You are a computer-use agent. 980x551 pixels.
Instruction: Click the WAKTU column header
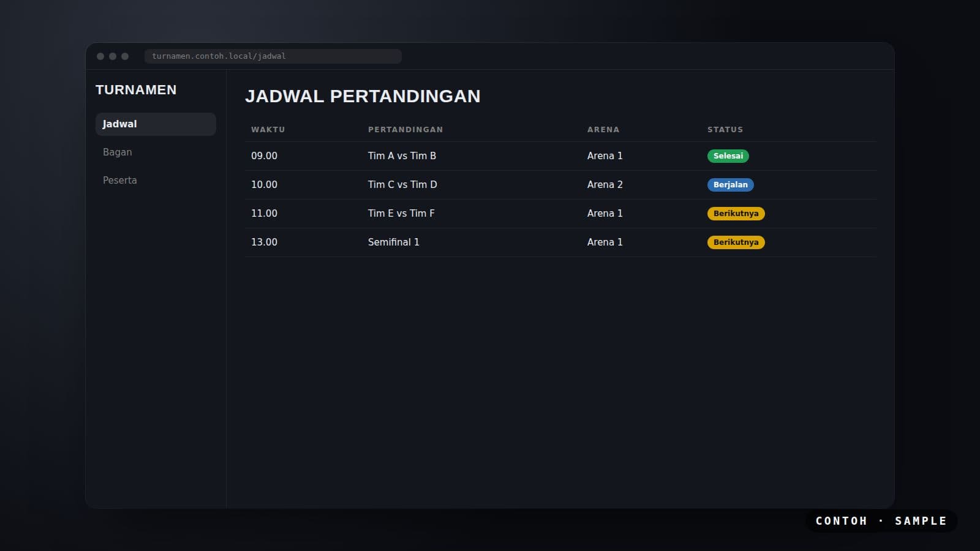point(268,130)
